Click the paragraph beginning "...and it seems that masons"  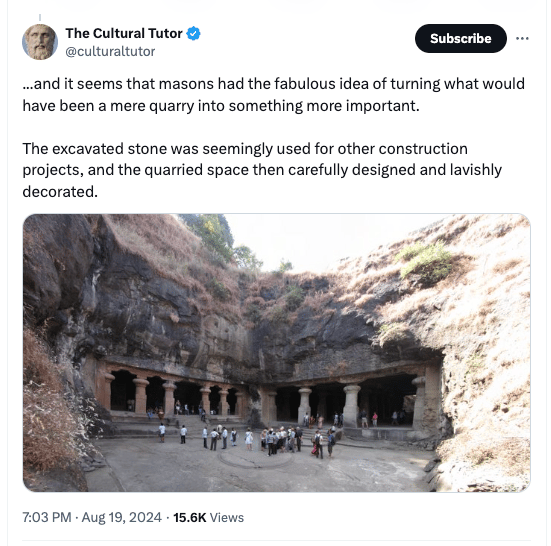(x=274, y=95)
